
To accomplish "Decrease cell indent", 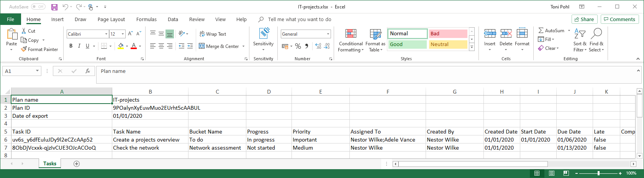I will [x=182, y=46].
